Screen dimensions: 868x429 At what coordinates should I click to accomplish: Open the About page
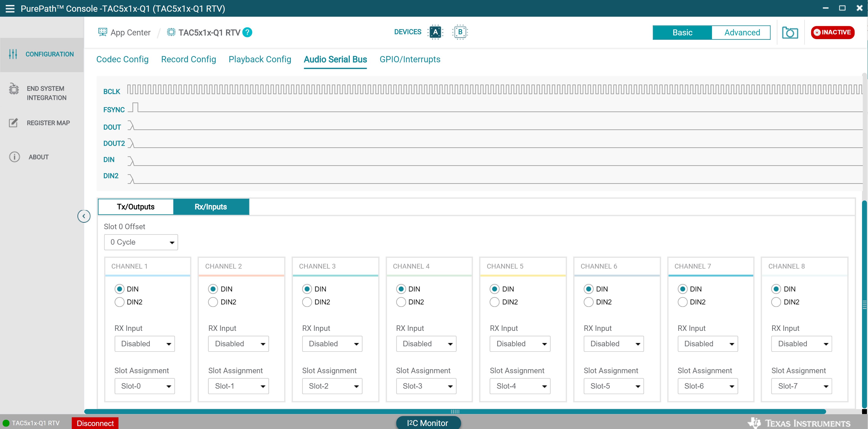tap(38, 157)
